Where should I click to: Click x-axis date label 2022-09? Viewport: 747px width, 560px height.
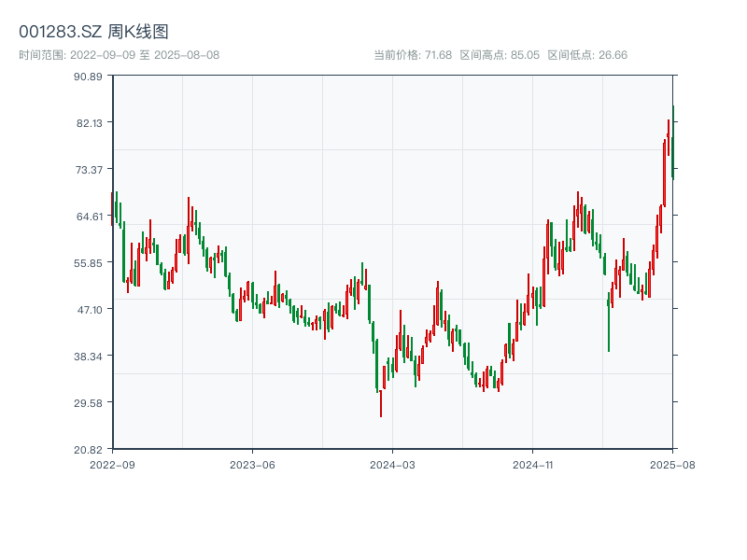[x=112, y=465]
